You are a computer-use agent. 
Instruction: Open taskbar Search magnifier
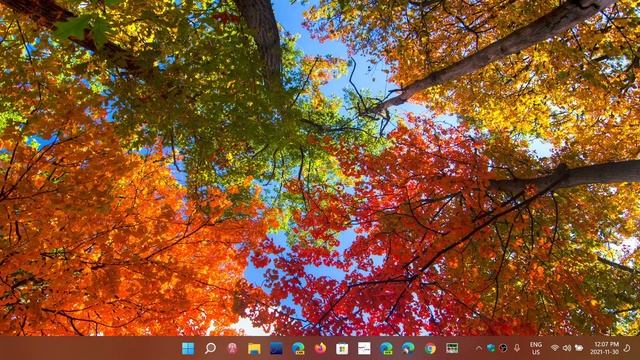coord(210,348)
